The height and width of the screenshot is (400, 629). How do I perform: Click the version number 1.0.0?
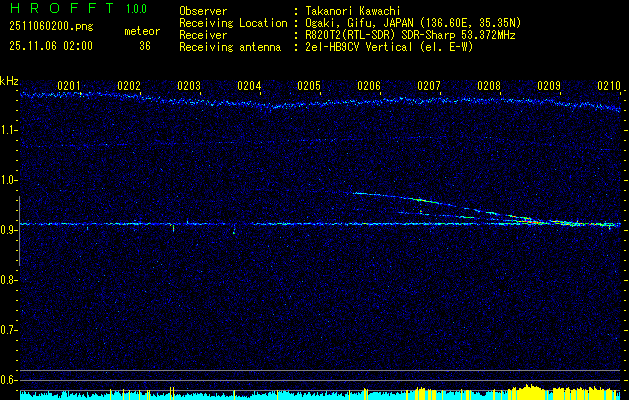coord(136,9)
